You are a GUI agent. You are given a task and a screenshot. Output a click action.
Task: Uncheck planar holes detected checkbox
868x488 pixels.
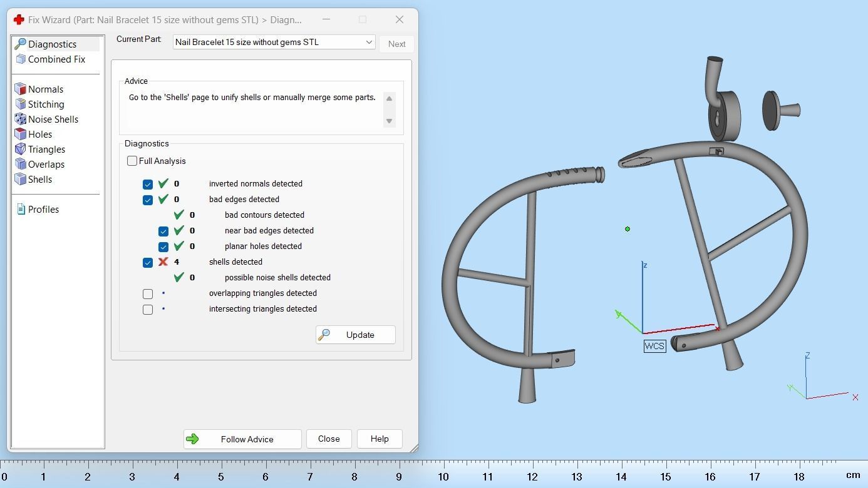163,247
